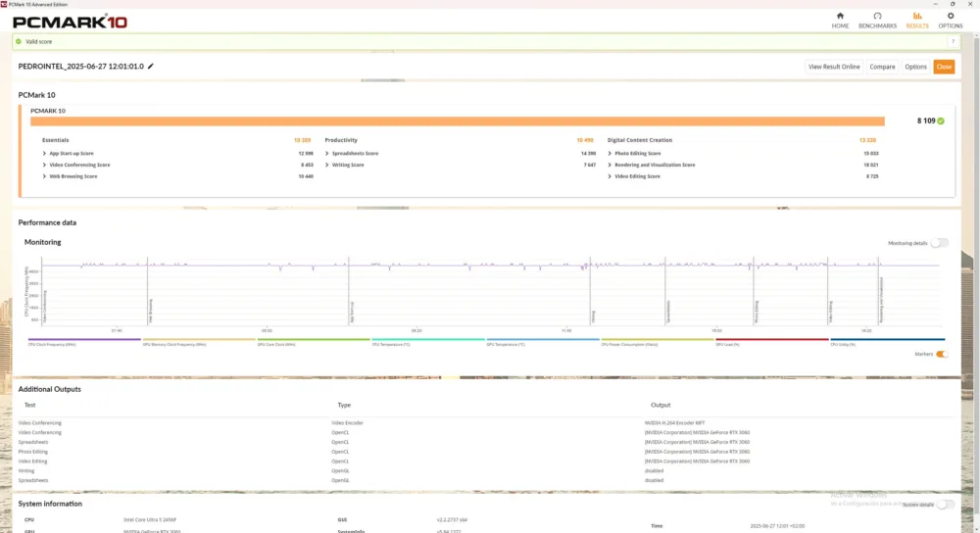Click the Essentials score 10 359
The height and width of the screenshot is (533, 980).
tap(302, 140)
